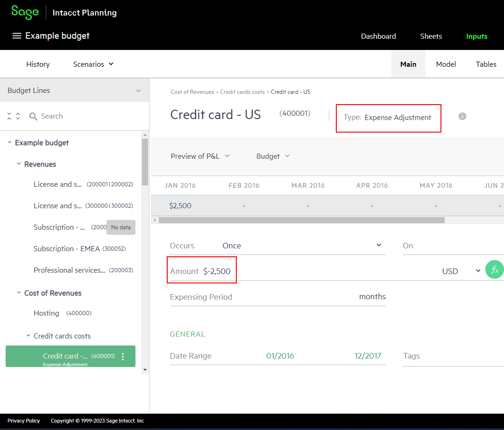
Task: Select License and s... (300000|300002) line
Action: (x=83, y=206)
